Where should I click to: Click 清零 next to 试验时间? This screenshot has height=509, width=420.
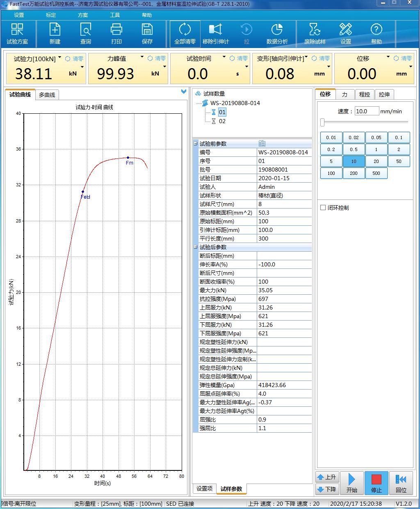239,59
